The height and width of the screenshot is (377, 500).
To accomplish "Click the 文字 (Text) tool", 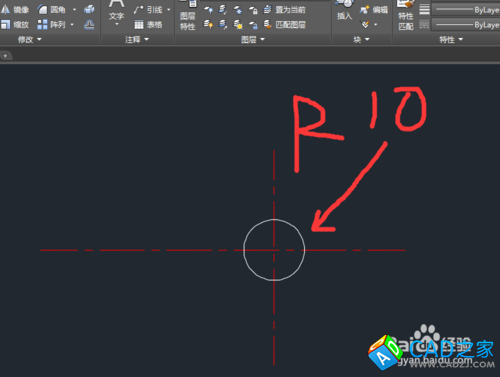I will (x=116, y=10).
